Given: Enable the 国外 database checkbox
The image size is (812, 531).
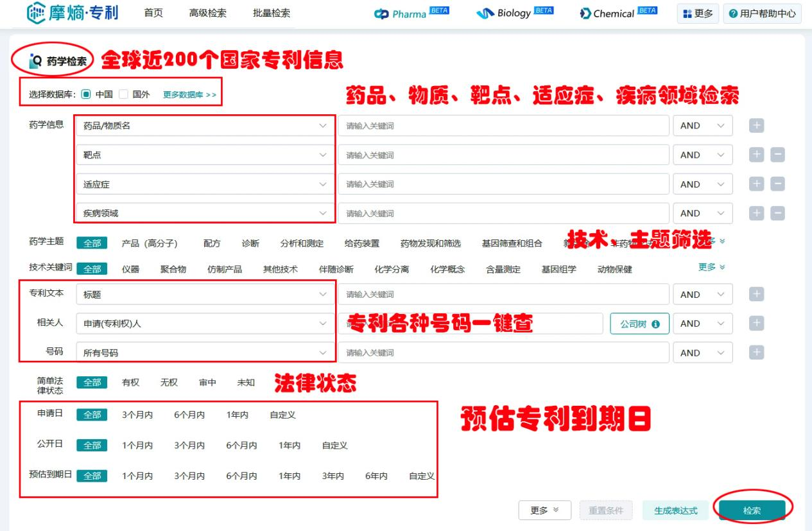Looking at the screenshot, I should pos(124,94).
